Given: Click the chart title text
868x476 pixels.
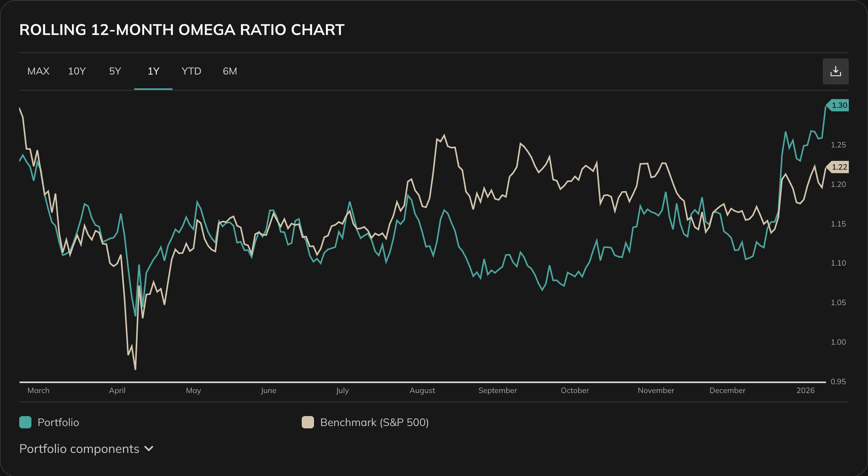Looking at the screenshot, I should click(x=181, y=30).
